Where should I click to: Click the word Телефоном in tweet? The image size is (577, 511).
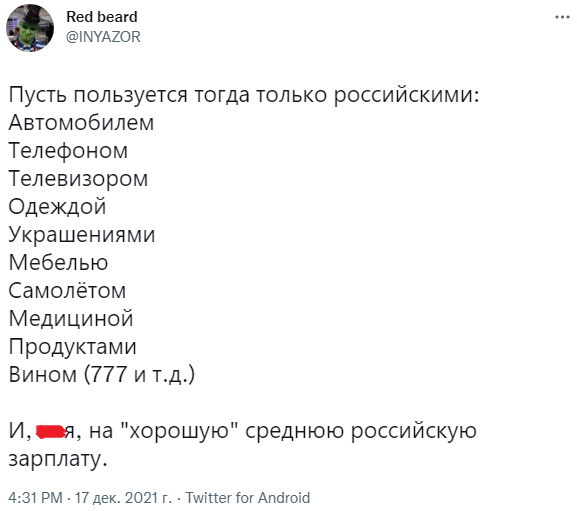pyautogui.click(x=68, y=151)
